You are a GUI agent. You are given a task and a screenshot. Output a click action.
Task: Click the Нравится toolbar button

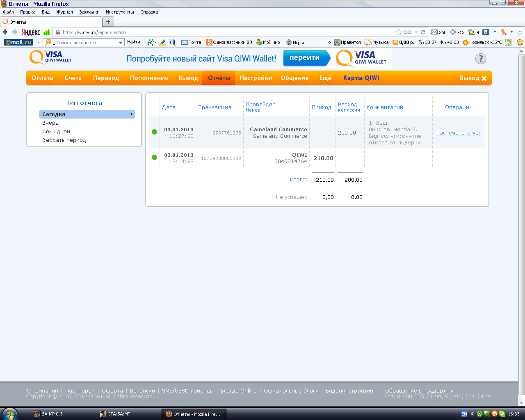tap(347, 42)
